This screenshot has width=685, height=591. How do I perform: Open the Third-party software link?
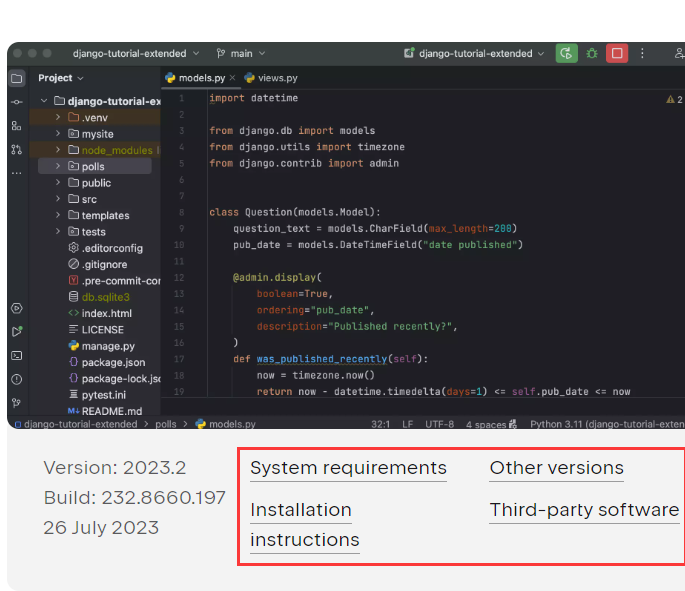point(584,510)
